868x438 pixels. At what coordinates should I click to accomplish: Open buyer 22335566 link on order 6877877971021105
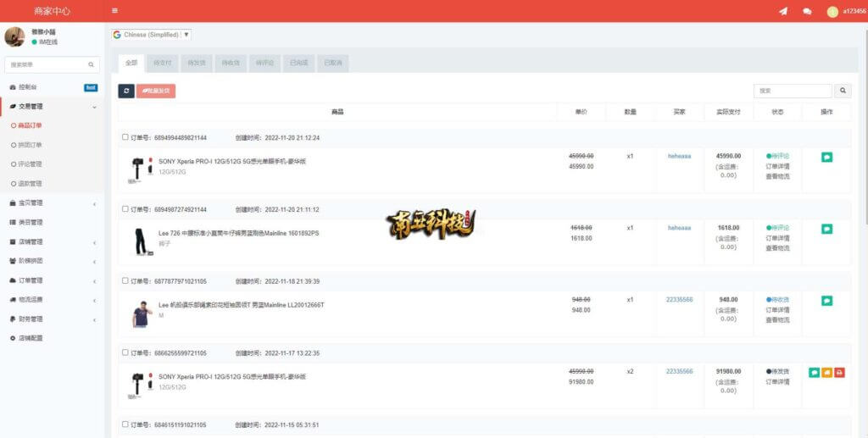coord(679,300)
